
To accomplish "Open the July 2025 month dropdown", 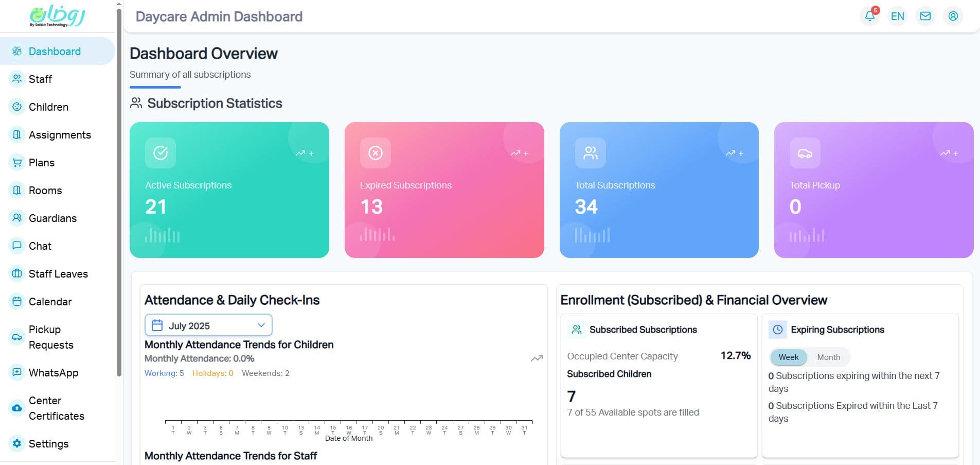I will click(208, 325).
